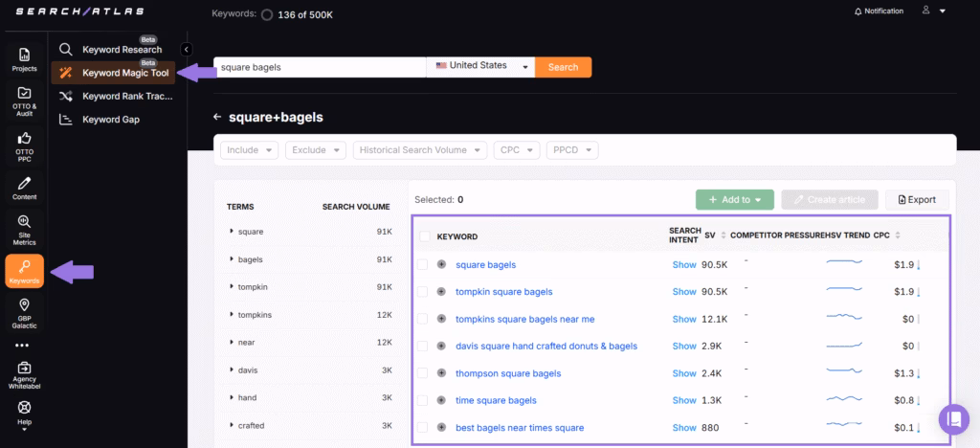Click the keyword search input field
980x448 pixels.
click(x=319, y=67)
